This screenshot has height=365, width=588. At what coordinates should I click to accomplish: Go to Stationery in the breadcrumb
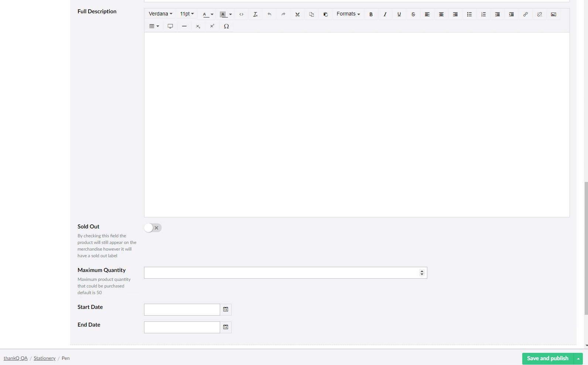click(x=44, y=358)
